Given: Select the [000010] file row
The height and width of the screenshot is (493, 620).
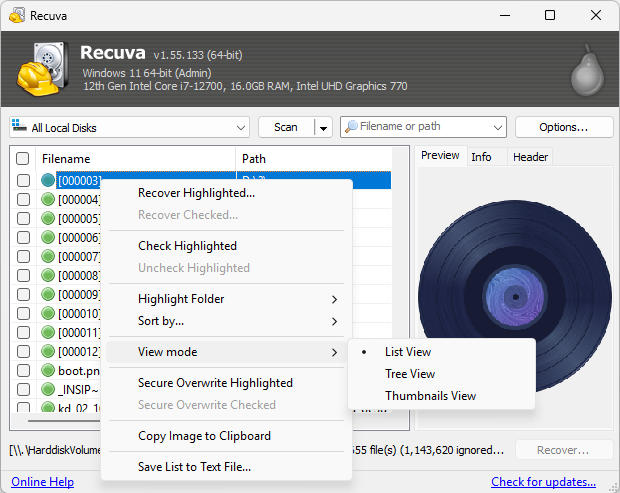Looking at the screenshot, I should (x=79, y=314).
